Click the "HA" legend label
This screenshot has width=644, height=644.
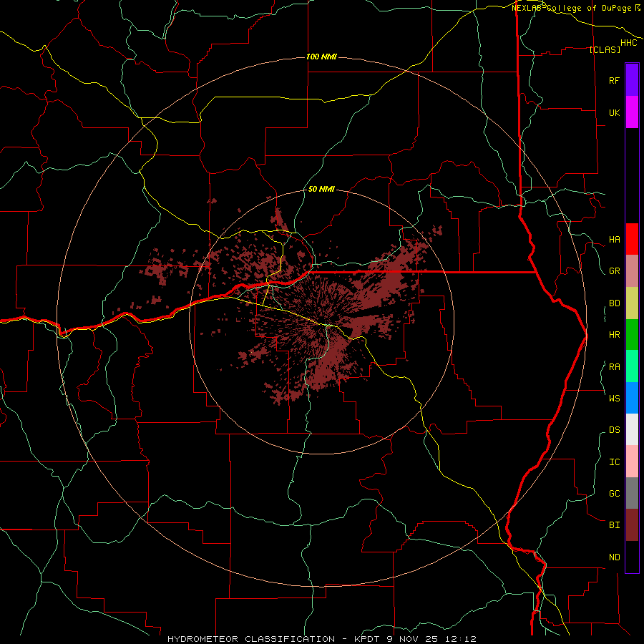coord(614,240)
